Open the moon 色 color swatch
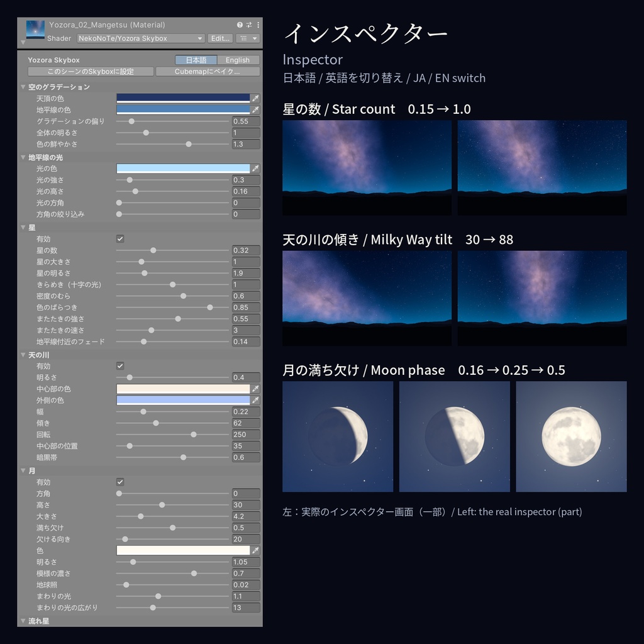Screen dimensions: 644x644 (x=183, y=550)
